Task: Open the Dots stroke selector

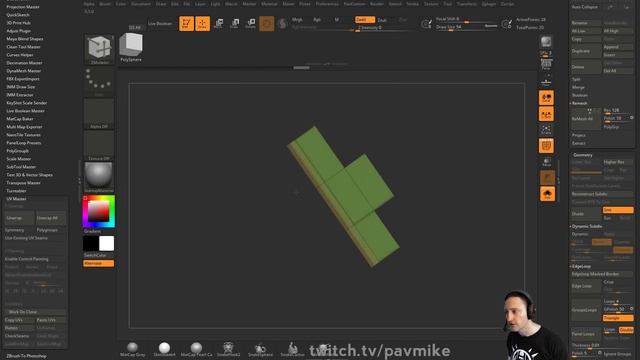Action: [x=99, y=82]
